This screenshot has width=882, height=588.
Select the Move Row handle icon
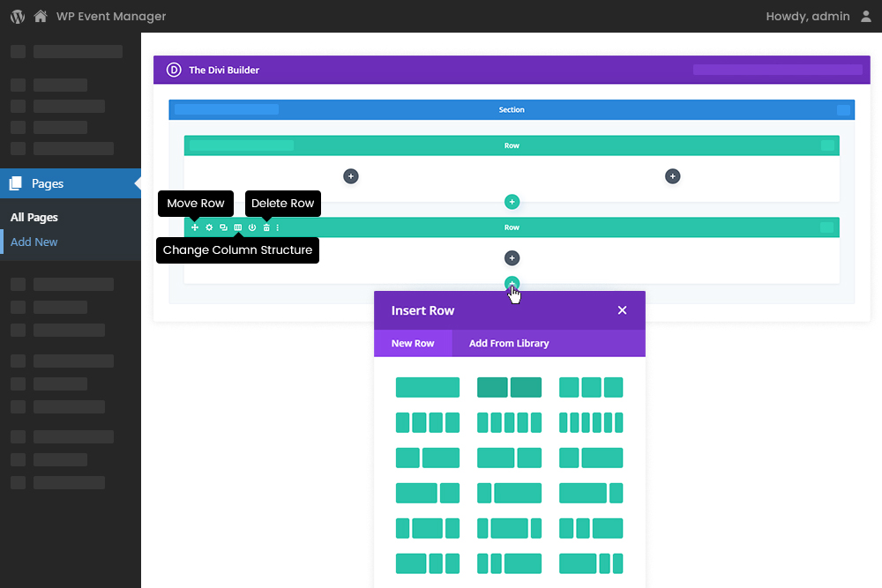click(x=195, y=227)
